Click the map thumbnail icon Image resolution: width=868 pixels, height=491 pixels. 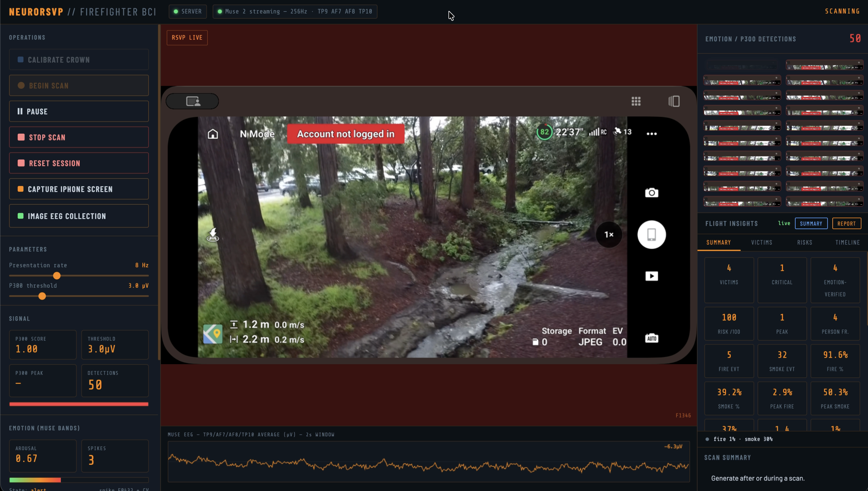point(213,334)
